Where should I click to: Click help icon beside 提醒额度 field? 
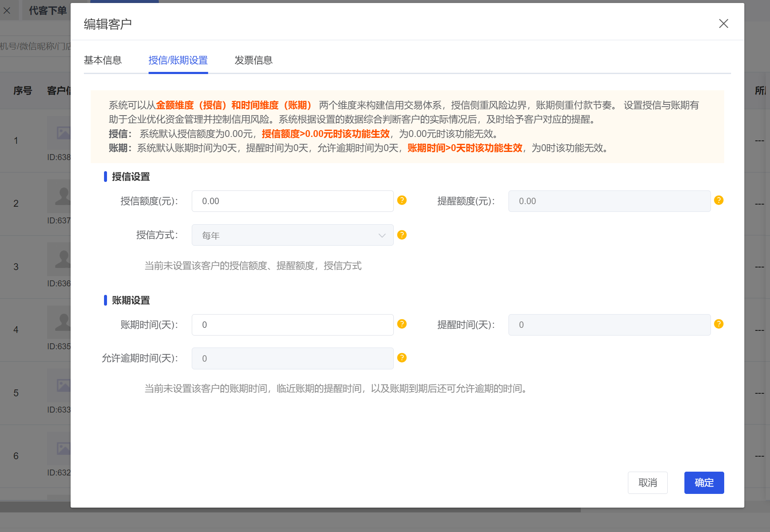(719, 200)
